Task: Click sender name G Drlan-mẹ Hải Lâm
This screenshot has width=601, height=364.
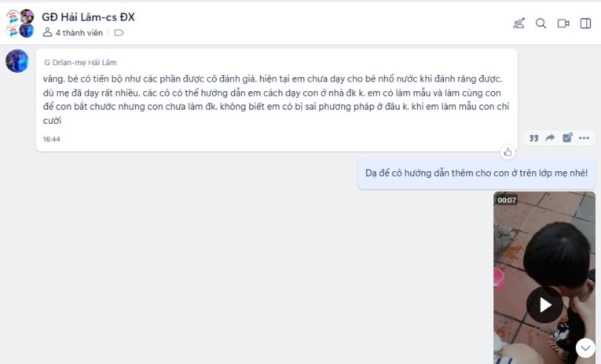Action: [80, 63]
